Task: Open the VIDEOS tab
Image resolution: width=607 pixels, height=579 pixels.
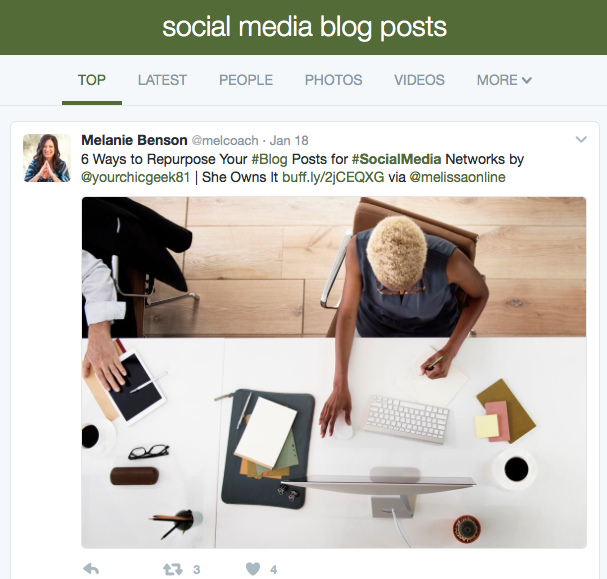Action: click(x=419, y=80)
